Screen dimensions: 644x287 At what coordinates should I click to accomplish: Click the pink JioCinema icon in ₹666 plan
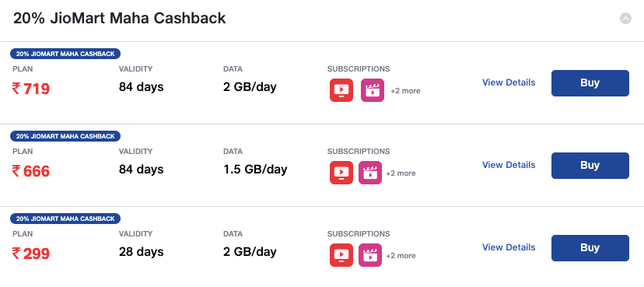pos(370,173)
